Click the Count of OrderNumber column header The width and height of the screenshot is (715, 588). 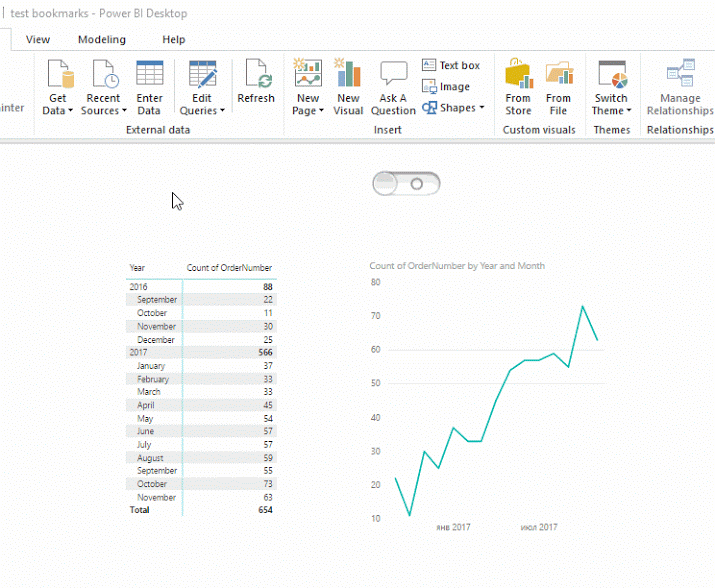pos(229,268)
